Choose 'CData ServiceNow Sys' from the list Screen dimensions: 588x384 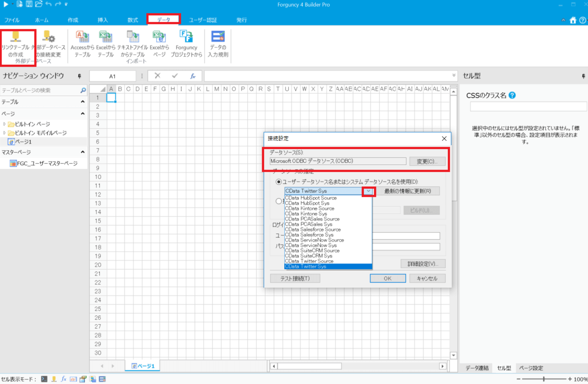pos(328,245)
